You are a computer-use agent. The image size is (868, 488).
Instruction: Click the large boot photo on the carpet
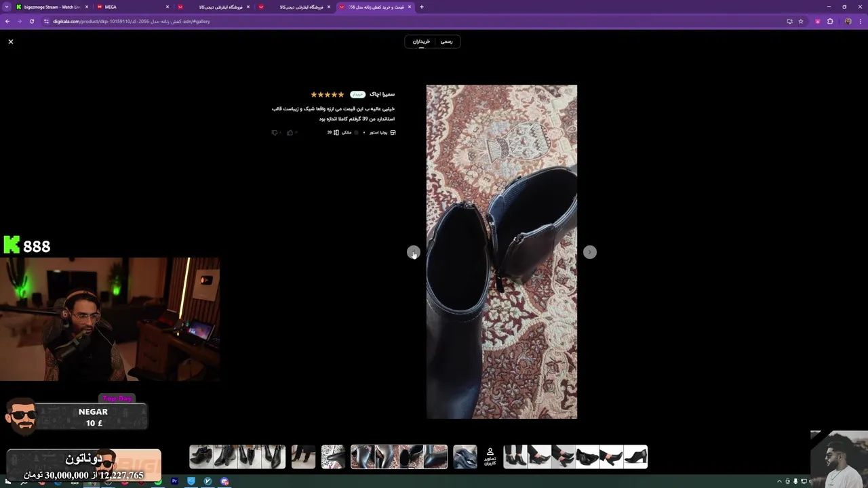(502, 252)
